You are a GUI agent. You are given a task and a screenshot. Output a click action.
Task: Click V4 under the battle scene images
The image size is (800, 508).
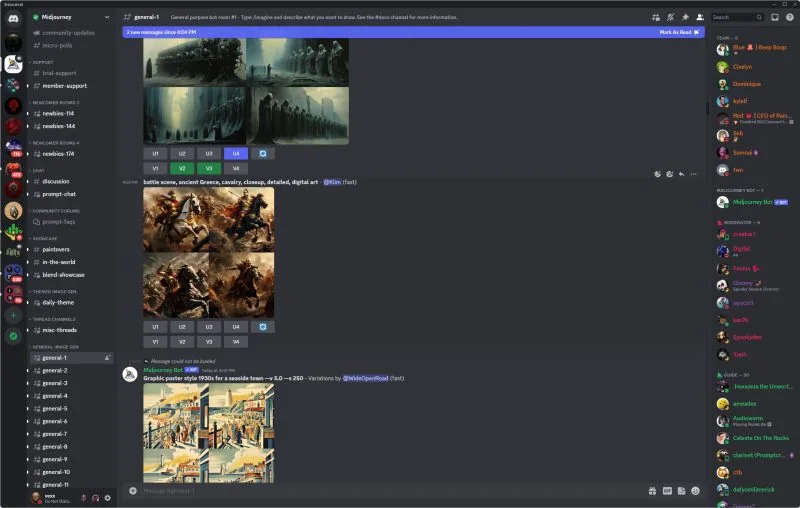point(236,342)
